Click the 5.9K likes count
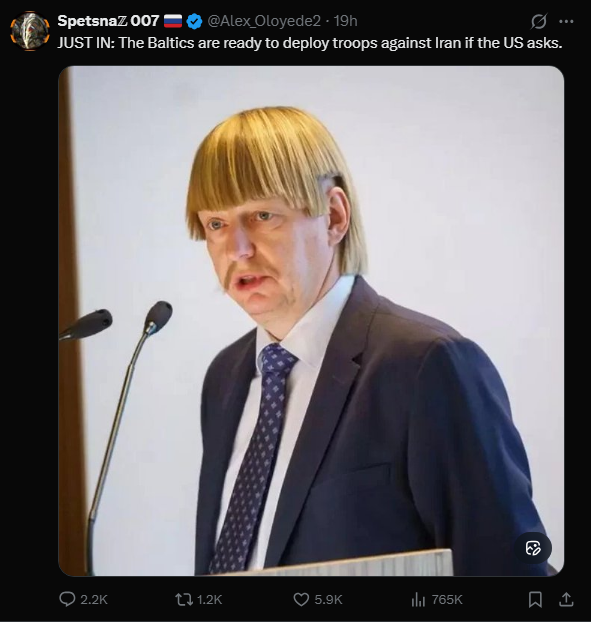Image resolution: width=591 pixels, height=622 pixels. 328,599
